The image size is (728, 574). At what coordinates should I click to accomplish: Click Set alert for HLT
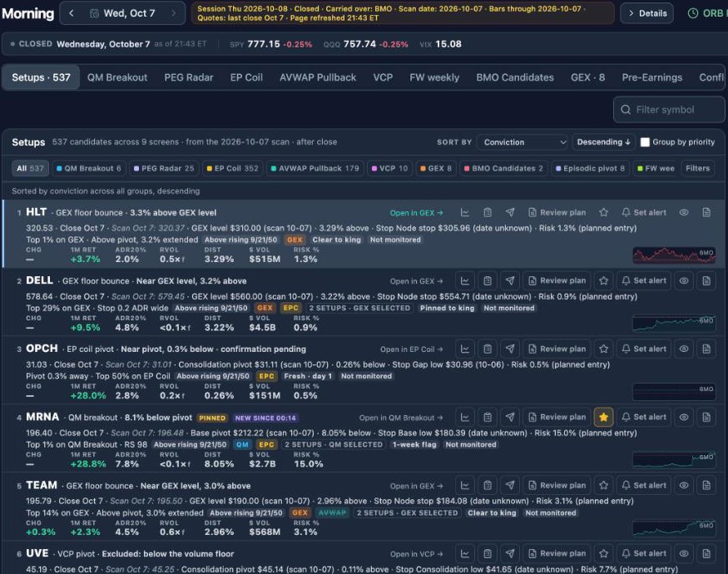point(644,213)
